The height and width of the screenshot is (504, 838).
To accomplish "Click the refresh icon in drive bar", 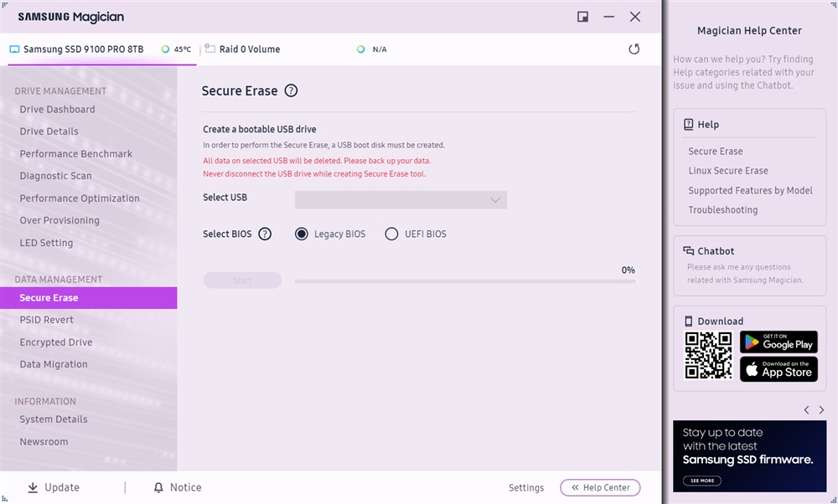I will [x=634, y=49].
